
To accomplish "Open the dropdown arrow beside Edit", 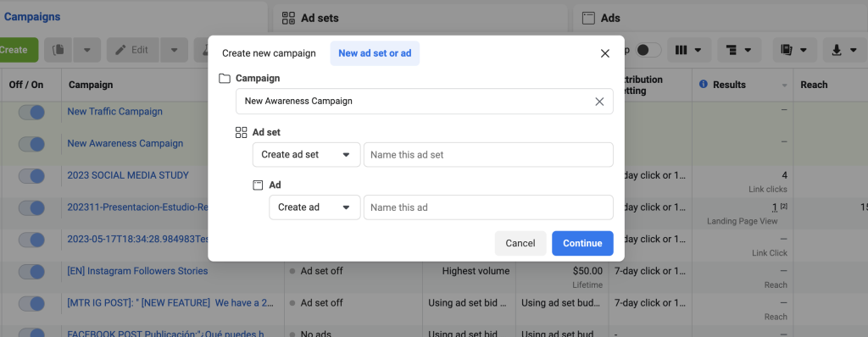I will click(175, 50).
